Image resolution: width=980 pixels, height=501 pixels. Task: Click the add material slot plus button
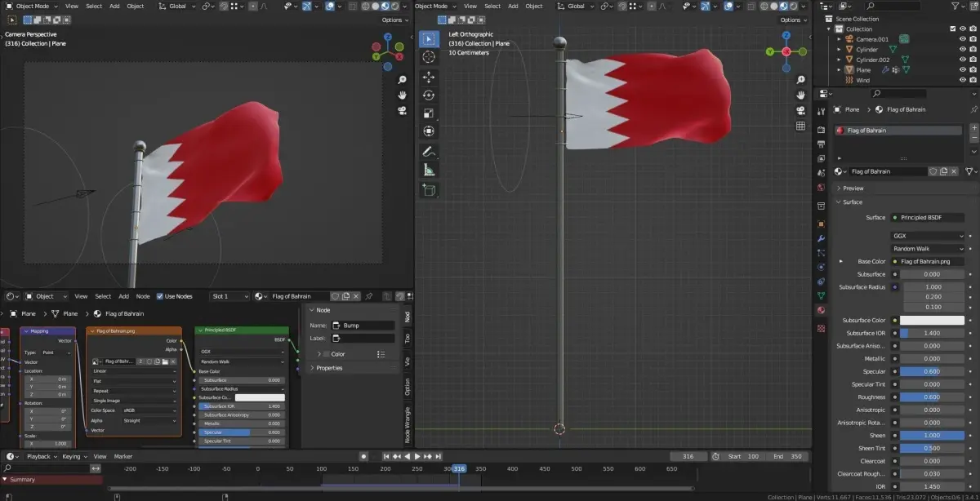973,129
